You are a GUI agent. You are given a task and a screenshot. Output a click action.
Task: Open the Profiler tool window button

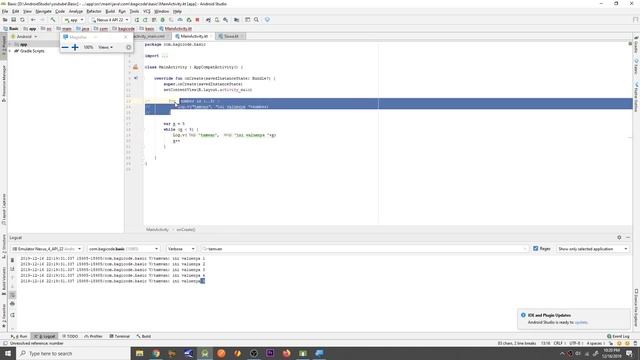click(93, 336)
